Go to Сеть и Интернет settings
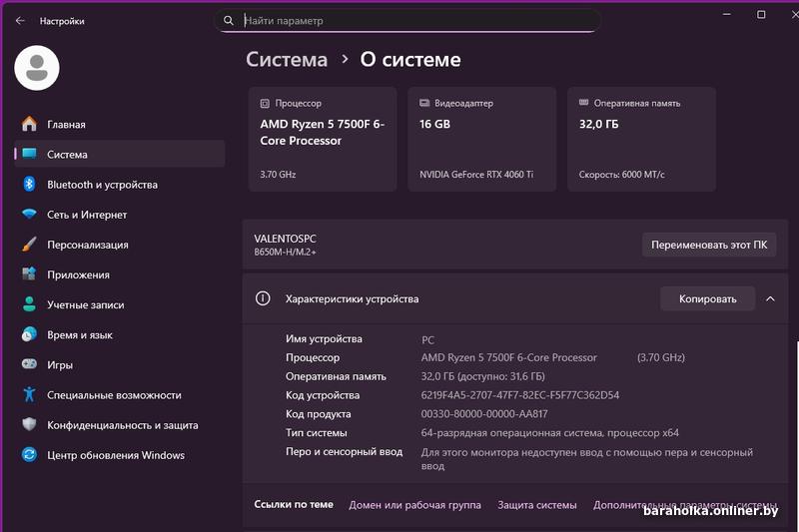 119,215
